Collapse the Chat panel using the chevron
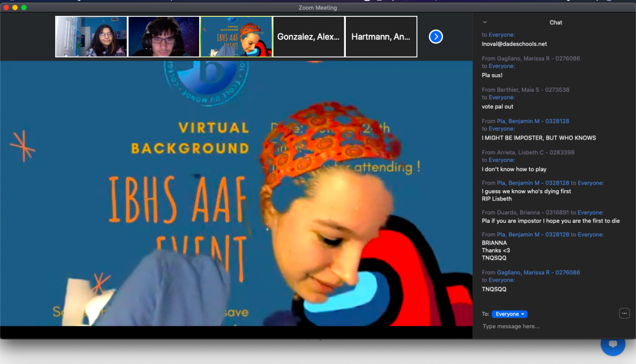Image resolution: width=636 pixels, height=364 pixels. pos(485,22)
